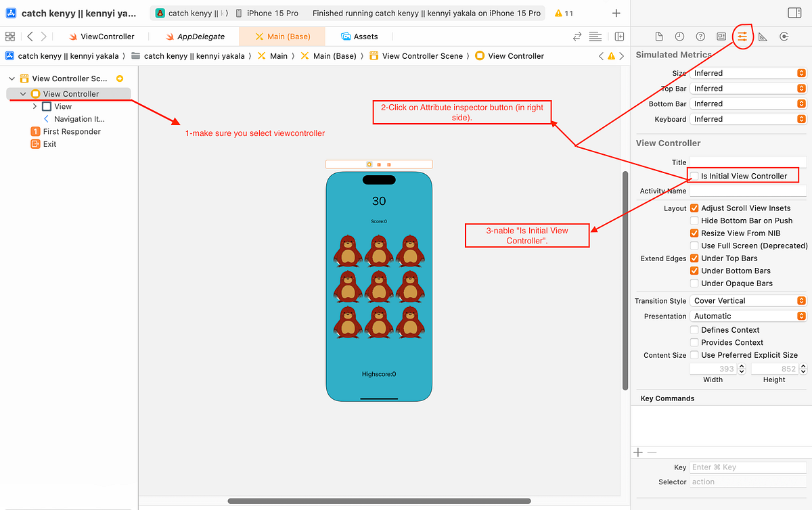812x510 pixels.
Task: Enable 'Is Initial View Controller' checkbox
Action: pos(694,175)
